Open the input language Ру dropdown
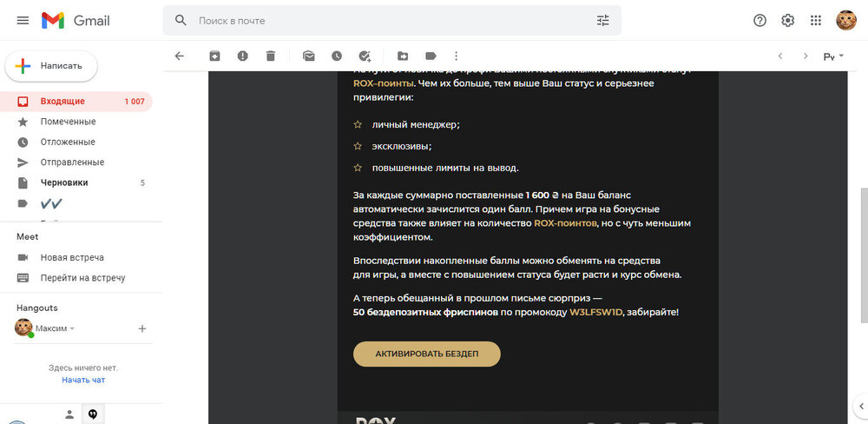 834,56
